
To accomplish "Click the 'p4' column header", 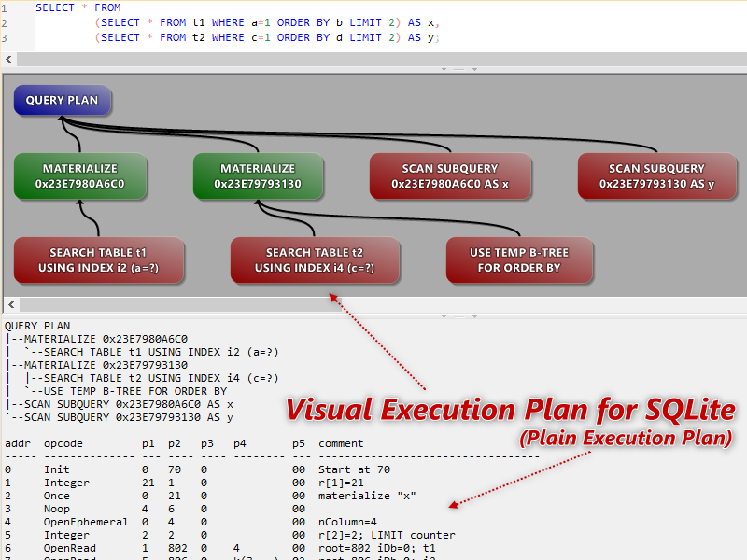I will (x=240, y=444).
